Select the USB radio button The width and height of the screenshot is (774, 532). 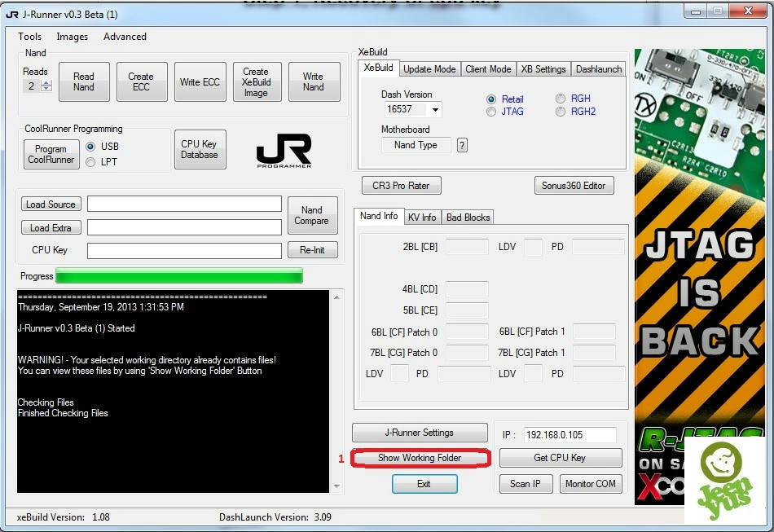[90, 147]
